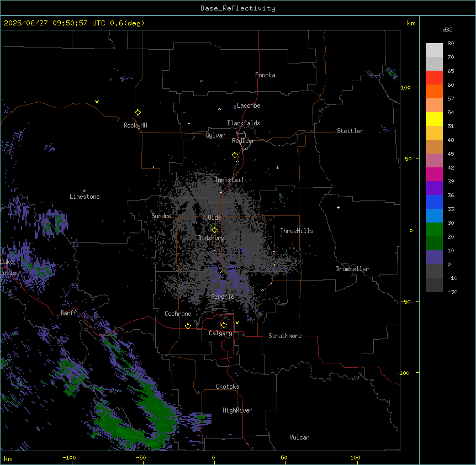Click the km unit label at bottom left

pos(8,458)
